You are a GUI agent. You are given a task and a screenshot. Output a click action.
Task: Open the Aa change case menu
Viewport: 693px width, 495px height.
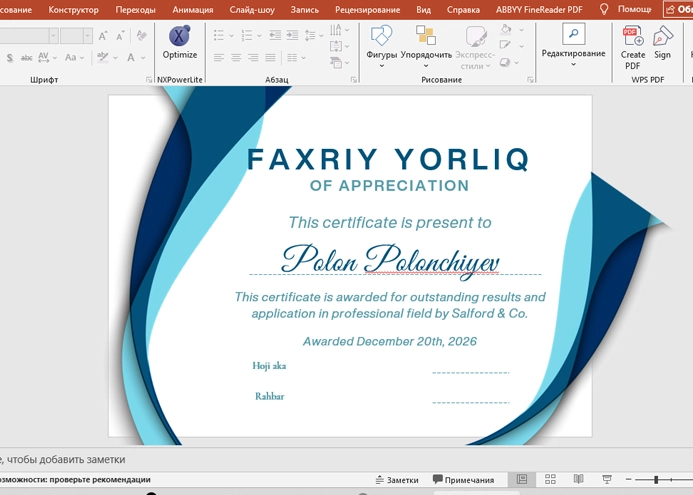73,57
